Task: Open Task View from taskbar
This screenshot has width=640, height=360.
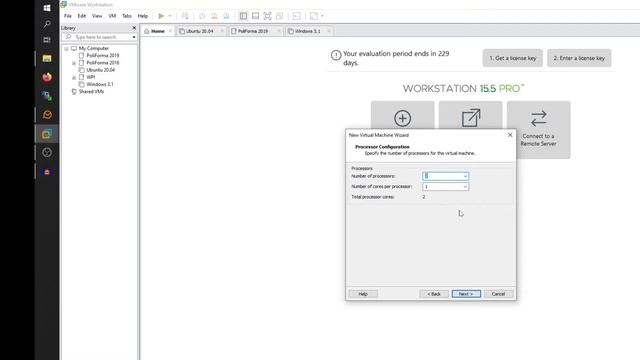Action: pos(47,40)
